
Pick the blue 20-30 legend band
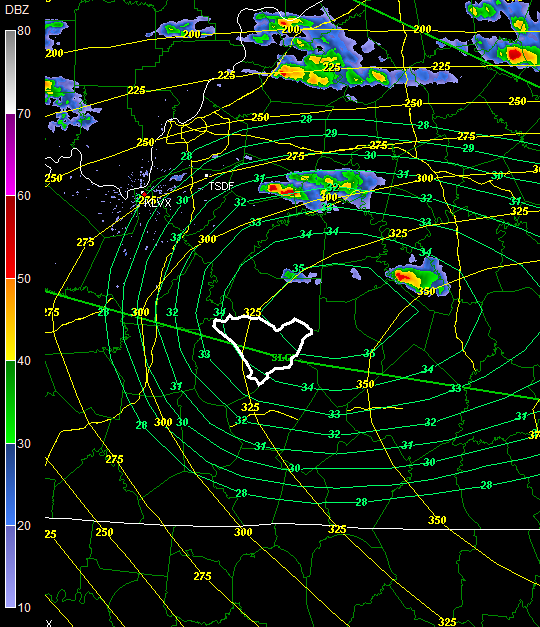[10, 484]
